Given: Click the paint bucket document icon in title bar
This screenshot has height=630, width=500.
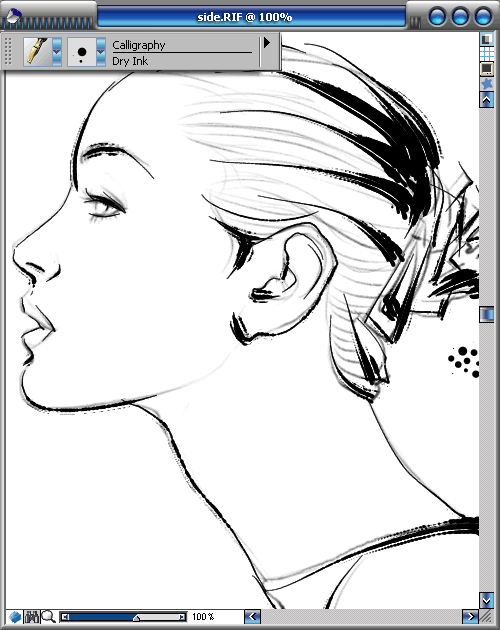Looking at the screenshot, I should tap(14, 16).
